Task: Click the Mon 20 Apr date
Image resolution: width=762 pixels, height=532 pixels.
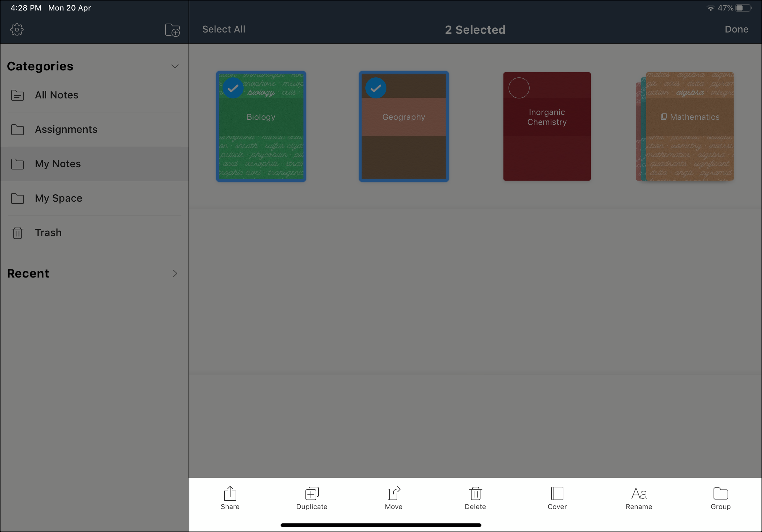Action: tap(70, 8)
